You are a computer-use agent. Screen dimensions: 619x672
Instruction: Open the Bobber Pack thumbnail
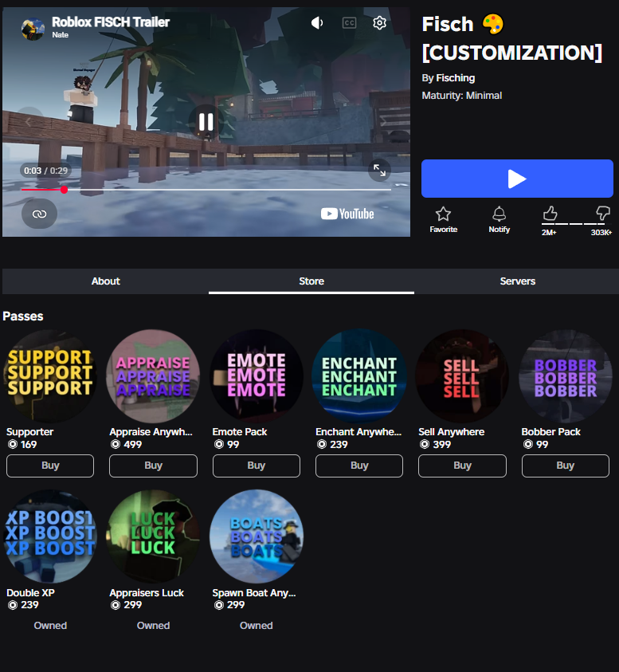tap(566, 376)
